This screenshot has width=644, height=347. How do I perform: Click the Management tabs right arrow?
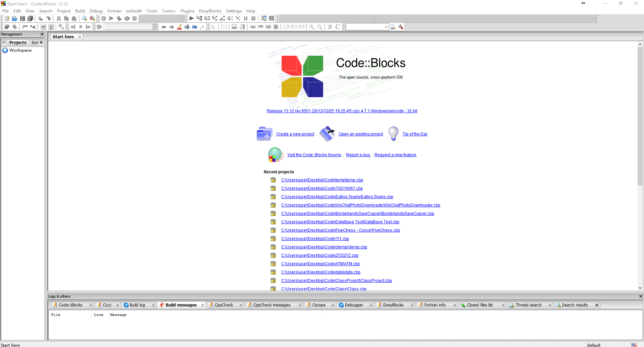[x=41, y=43]
